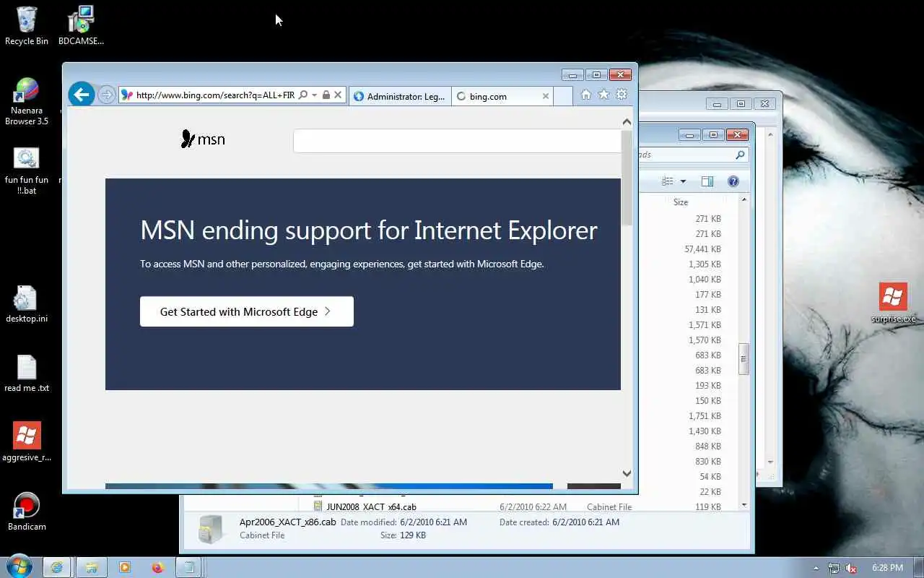Minimize the Internet Explorer window
The height and width of the screenshot is (578, 924).
coord(572,74)
